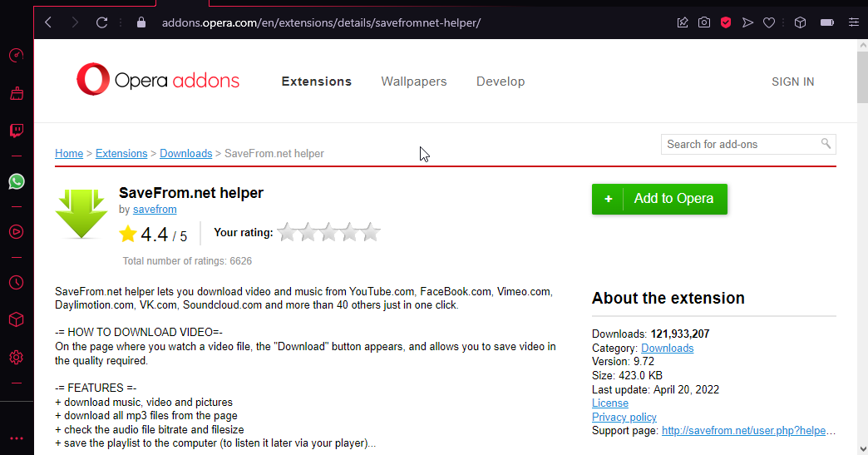Click the padlock site security icon
The image size is (868, 455).
(x=141, y=22)
